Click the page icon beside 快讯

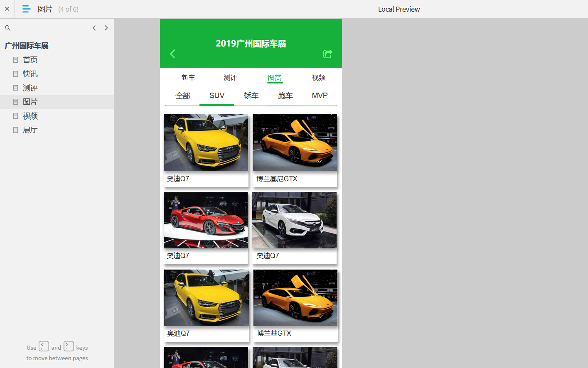tap(15, 74)
